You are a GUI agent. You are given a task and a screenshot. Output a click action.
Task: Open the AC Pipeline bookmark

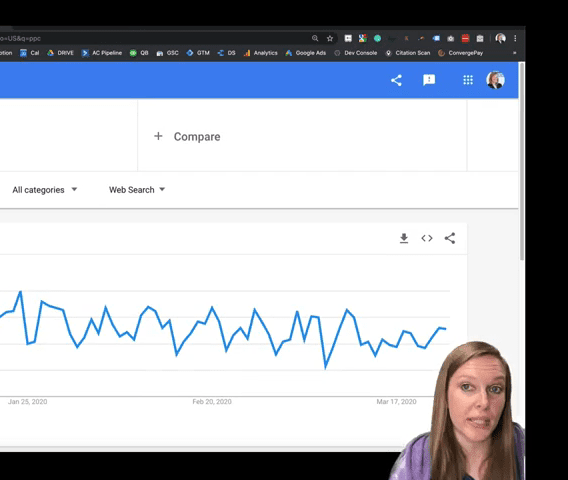pos(102,53)
